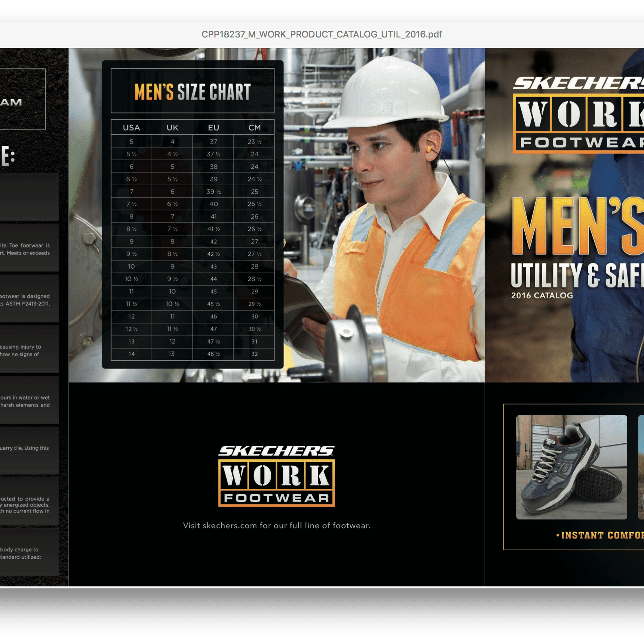644x644 pixels.
Task: Click the UK size 4 ½ cell
Action: click(x=172, y=154)
